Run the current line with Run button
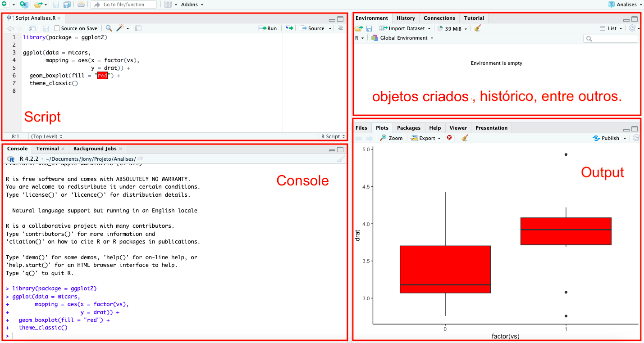Screen dimensions: 644x343 pos(268,28)
